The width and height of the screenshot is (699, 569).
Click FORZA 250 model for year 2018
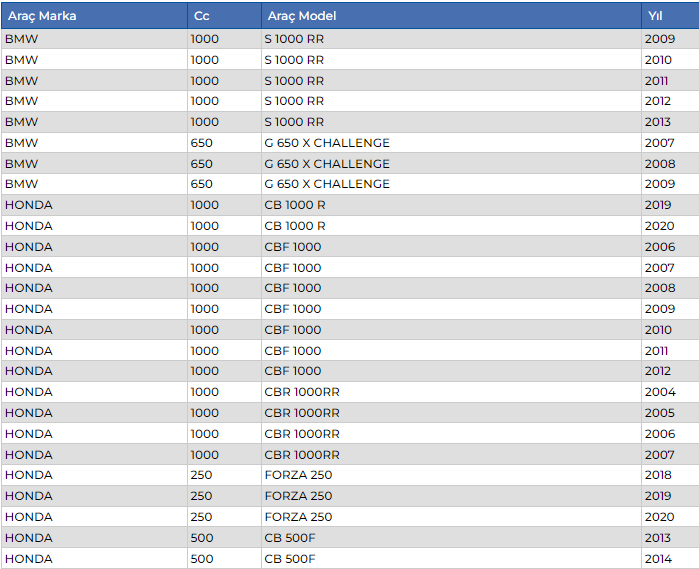(x=298, y=475)
